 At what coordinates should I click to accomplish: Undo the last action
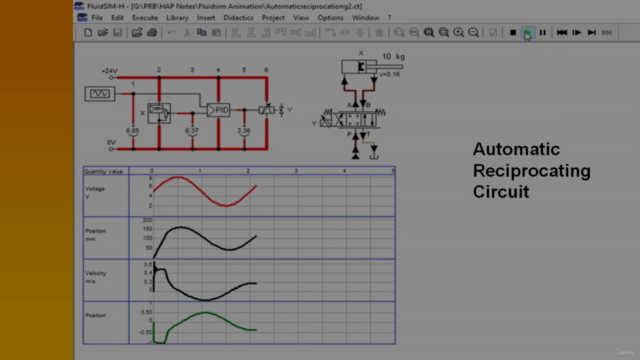[x=171, y=33]
